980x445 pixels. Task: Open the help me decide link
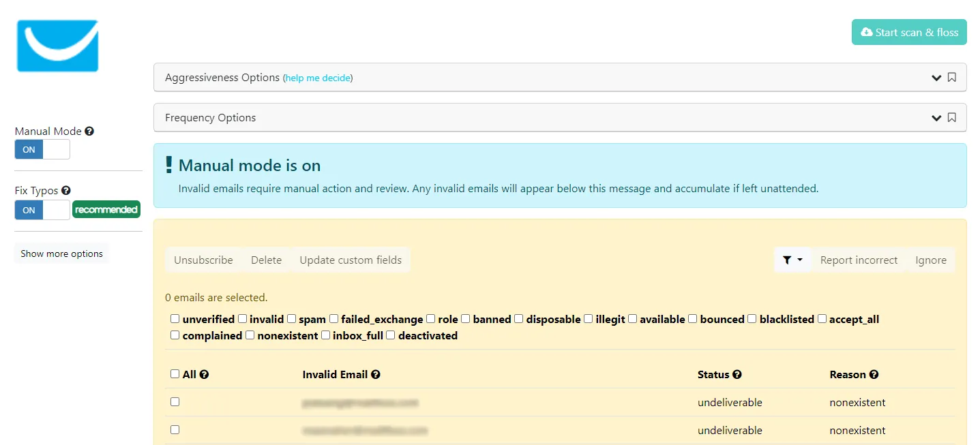click(x=318, y=78)
